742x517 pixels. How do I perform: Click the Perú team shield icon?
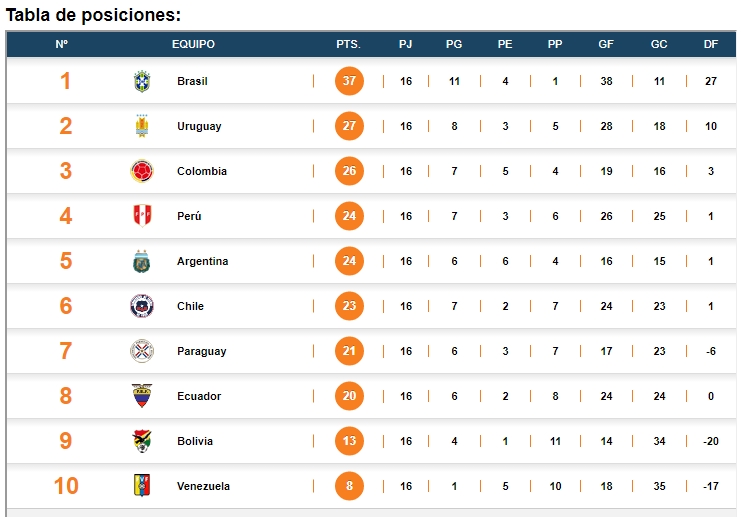click(x=142, y=216)
